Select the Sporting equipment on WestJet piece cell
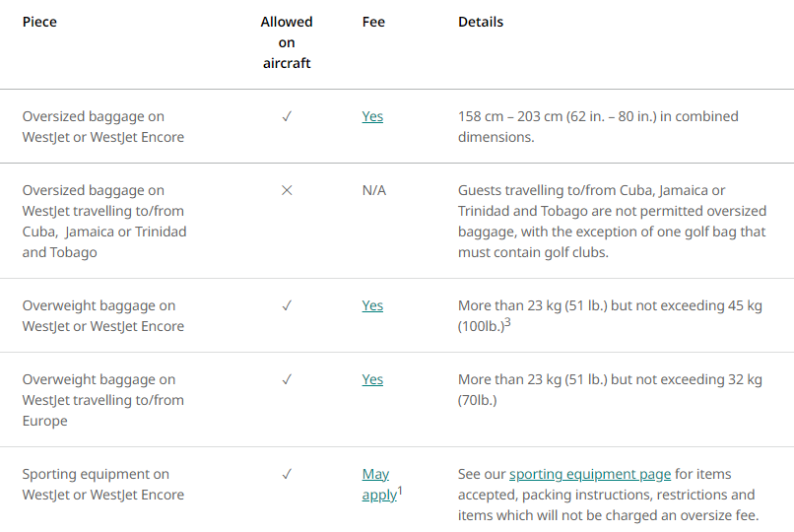This screenshot has height=532, width=794. tap(103, 485)
